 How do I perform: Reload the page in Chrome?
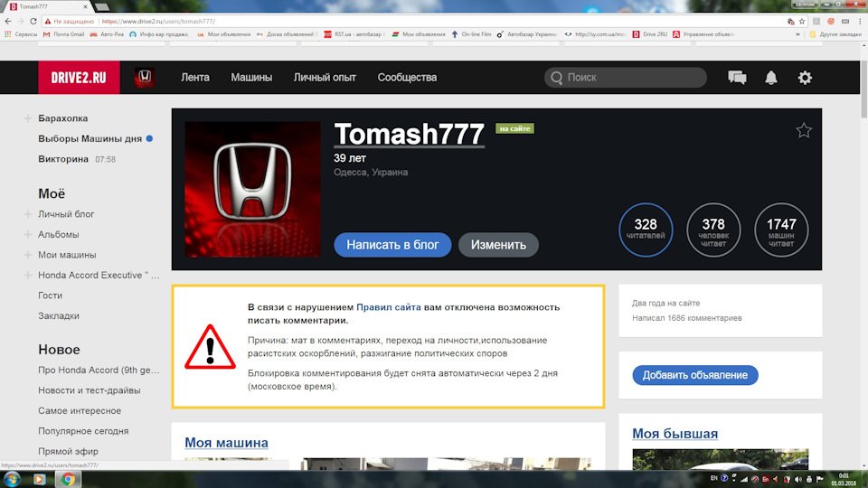33,21
